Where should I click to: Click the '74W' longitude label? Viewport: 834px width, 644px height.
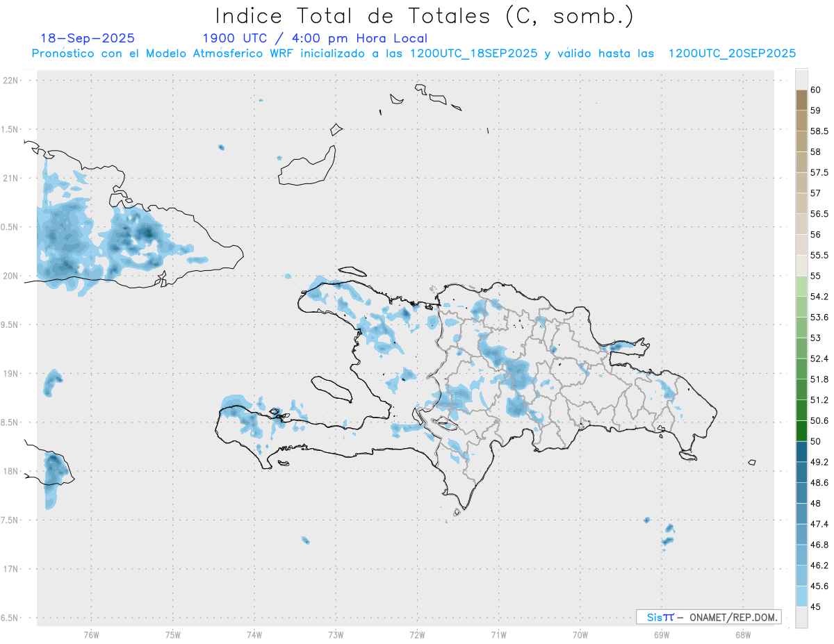point(254,635)
